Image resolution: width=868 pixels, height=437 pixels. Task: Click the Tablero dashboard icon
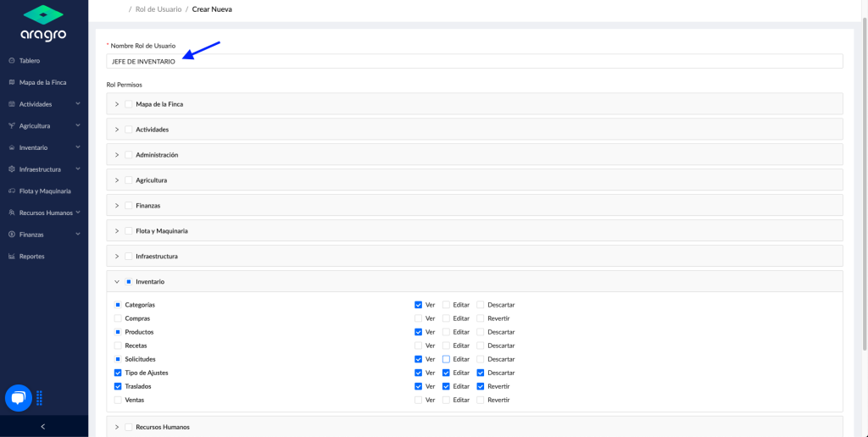coord(12,61)
